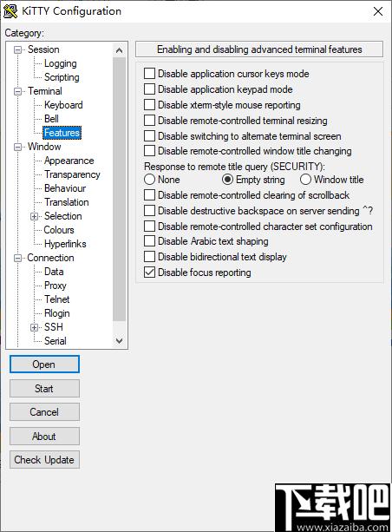Expand the SSH tree node
Image resolution: width=392 pixels, height=532 pixels.
34,328
